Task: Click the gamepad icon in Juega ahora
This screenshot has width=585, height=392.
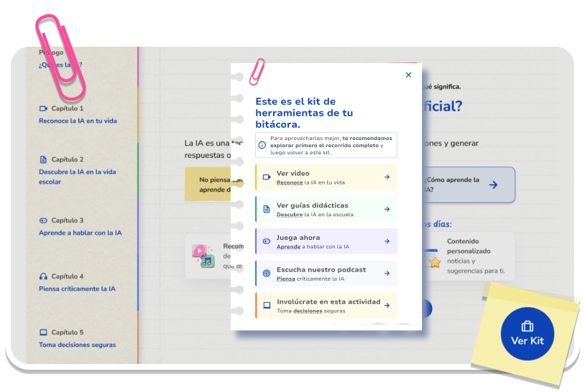Action: click(x=267, y=241)
